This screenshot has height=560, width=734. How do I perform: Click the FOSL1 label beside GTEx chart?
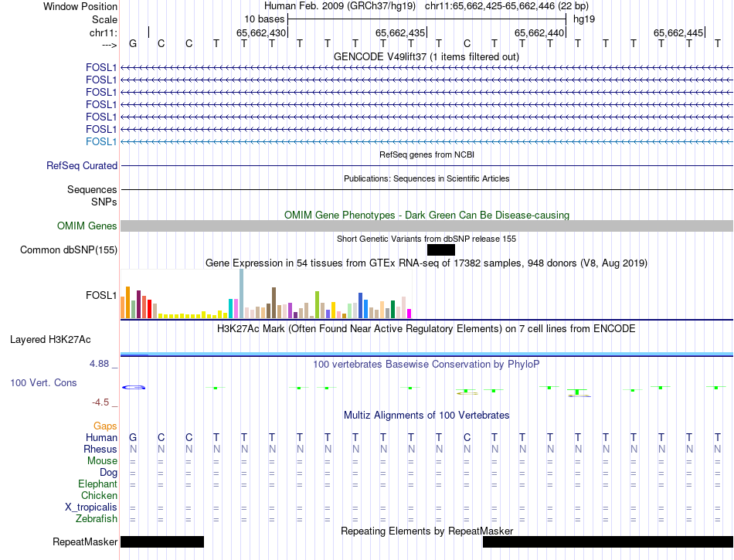click(x=100, y=295)
